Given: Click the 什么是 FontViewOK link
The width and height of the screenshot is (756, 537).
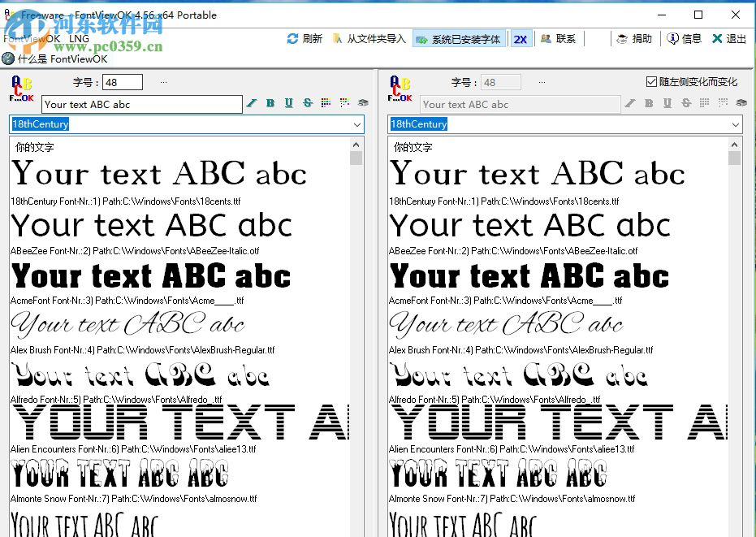Looking at the screenshot, I should point(55,58).
